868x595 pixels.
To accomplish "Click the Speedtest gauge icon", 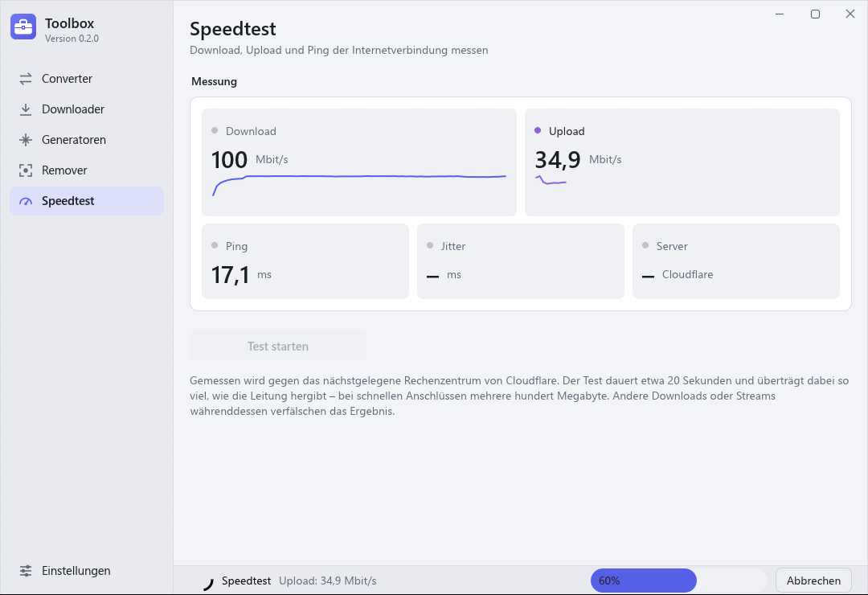I will pos(26,201).
